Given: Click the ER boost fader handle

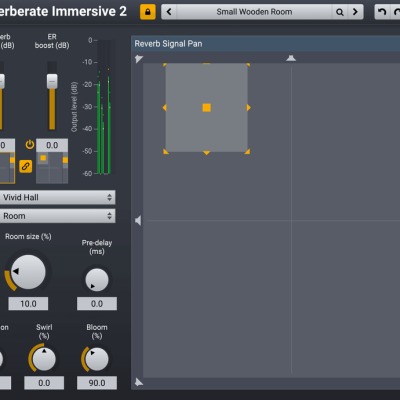Looking at the screenshot, I should point(52,81).
